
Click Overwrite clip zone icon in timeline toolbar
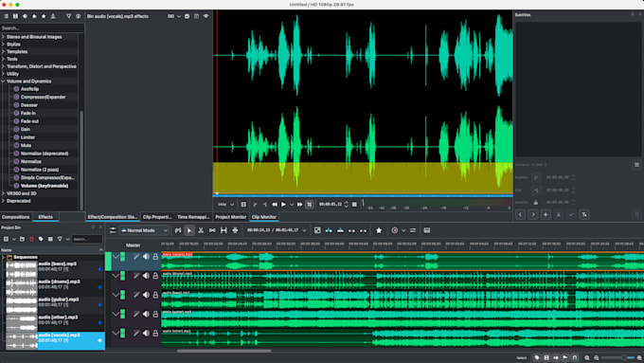click(x=341, y=230)
